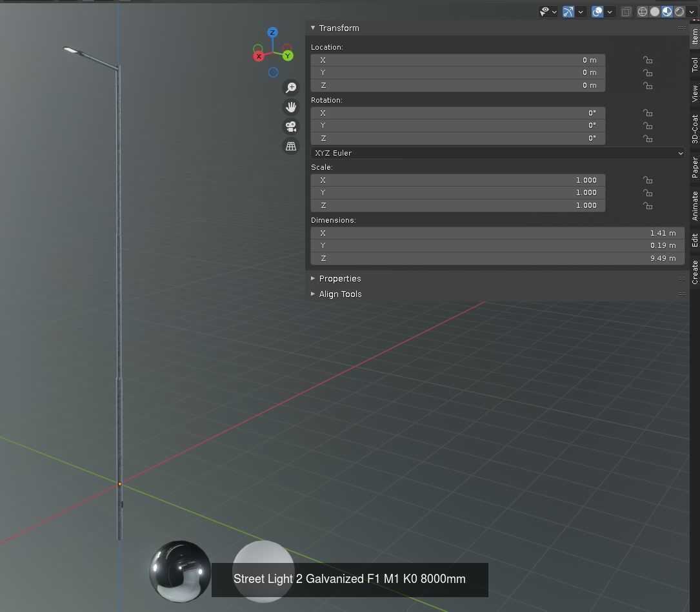Switch to solid viewport shading

(654, 12)
